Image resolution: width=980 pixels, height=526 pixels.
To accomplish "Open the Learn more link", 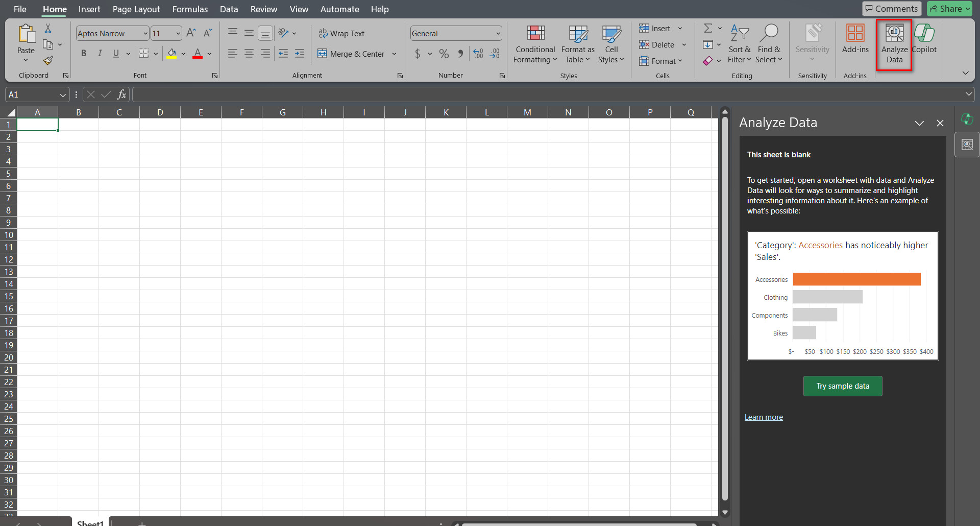I will (763, 417).
